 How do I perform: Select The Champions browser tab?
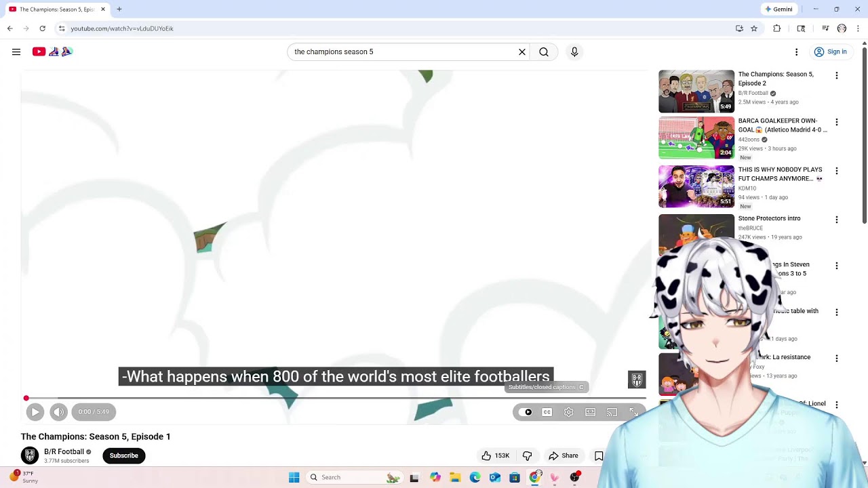[x=57, y=9]
